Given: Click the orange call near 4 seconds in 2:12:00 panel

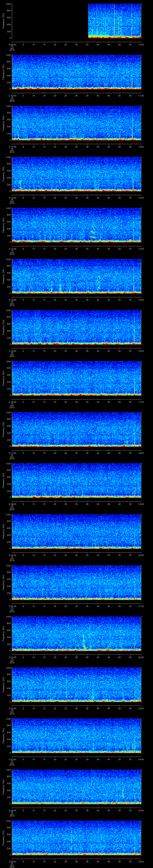Looking at the screenshot, I should tap(20, 187).
